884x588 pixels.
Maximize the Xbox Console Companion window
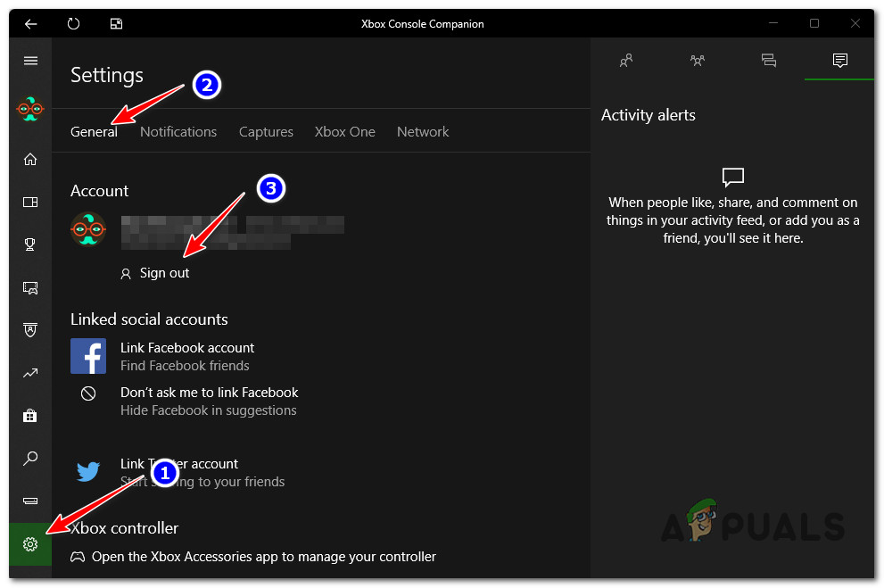tap(814, 23)
